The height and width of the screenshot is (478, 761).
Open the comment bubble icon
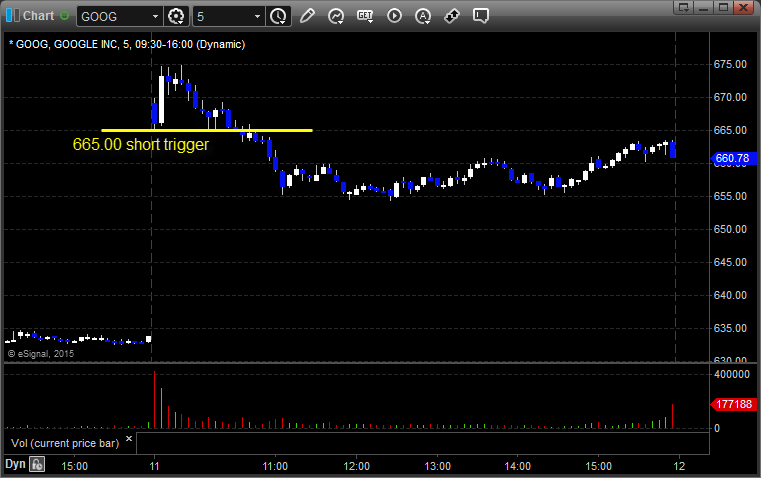[x=480, y=16]
